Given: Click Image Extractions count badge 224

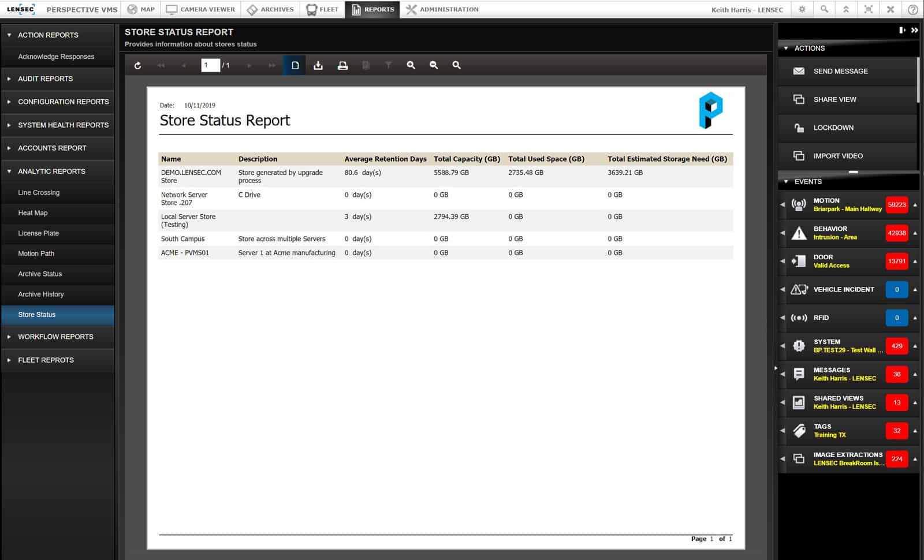Looking at the screenshot, I should click(897, 459).
